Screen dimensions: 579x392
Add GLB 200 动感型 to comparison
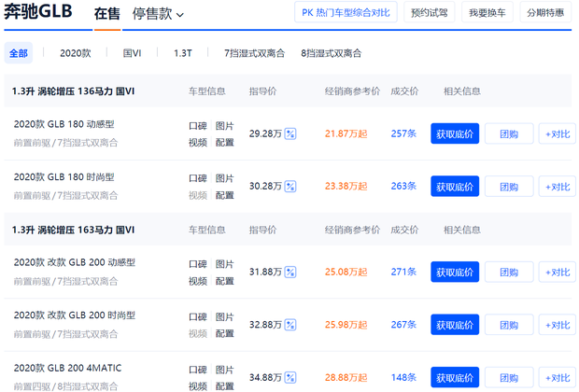558,272
